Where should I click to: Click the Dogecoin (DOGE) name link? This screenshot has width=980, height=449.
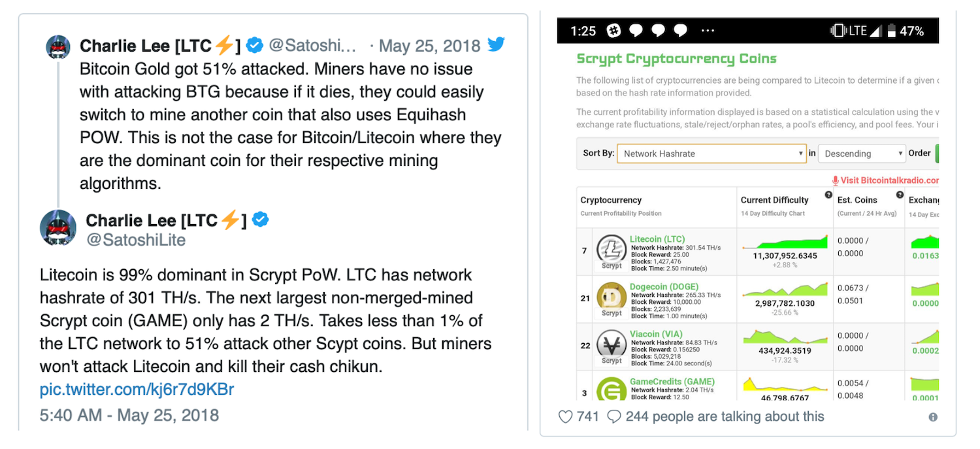coord(664,287)
